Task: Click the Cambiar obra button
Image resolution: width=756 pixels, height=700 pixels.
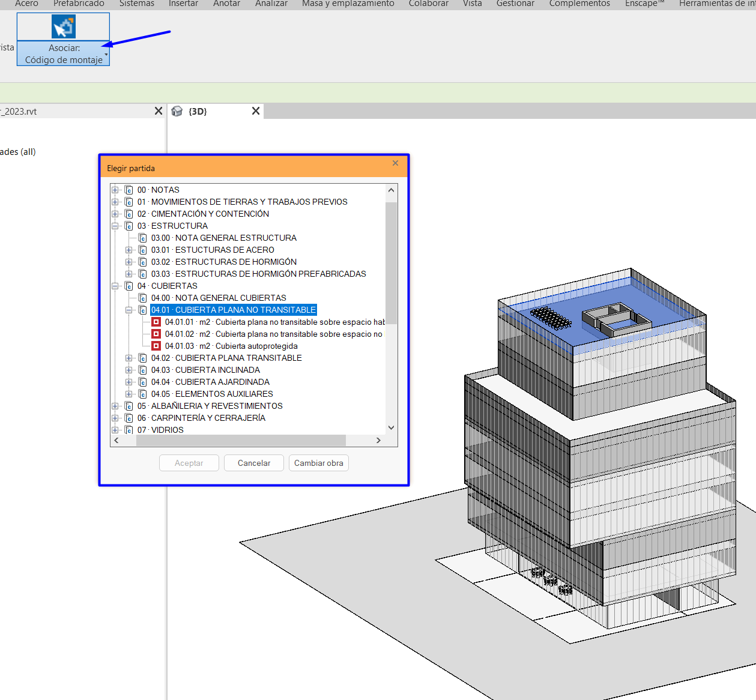Action: (x=319, y=463)
